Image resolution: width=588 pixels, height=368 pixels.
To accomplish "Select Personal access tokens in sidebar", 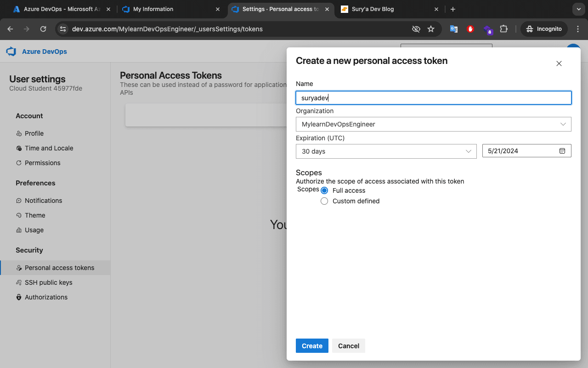I will pyautogui.click(x=55, y=268).
